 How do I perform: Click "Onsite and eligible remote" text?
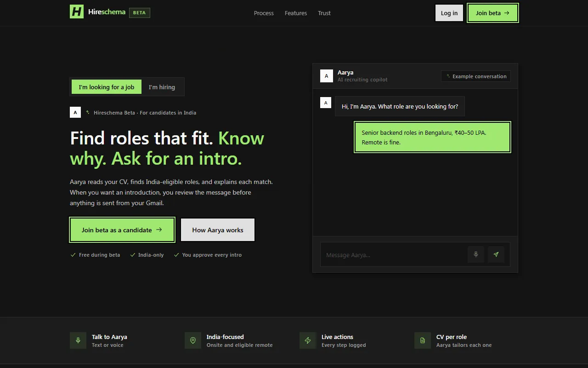(240, 345)
